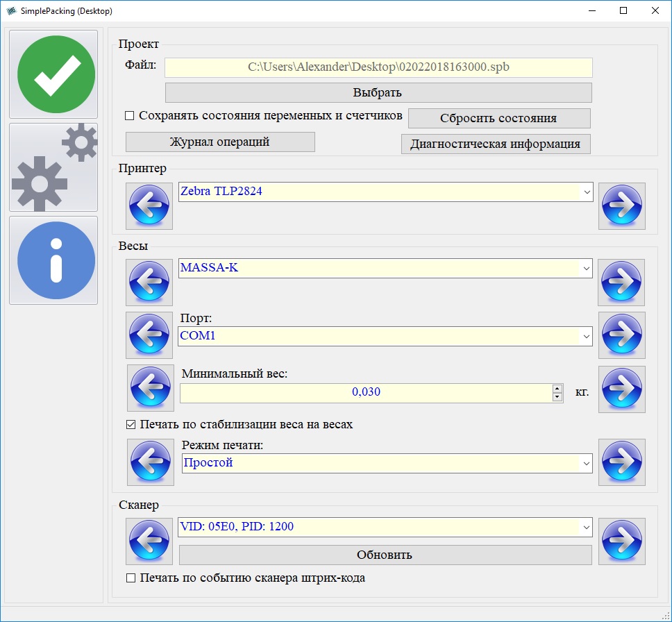This screenshot has width=672, height=622.
Task: Expand the MASSA-K scales dropdown
Action: click(x=385, y=269)
